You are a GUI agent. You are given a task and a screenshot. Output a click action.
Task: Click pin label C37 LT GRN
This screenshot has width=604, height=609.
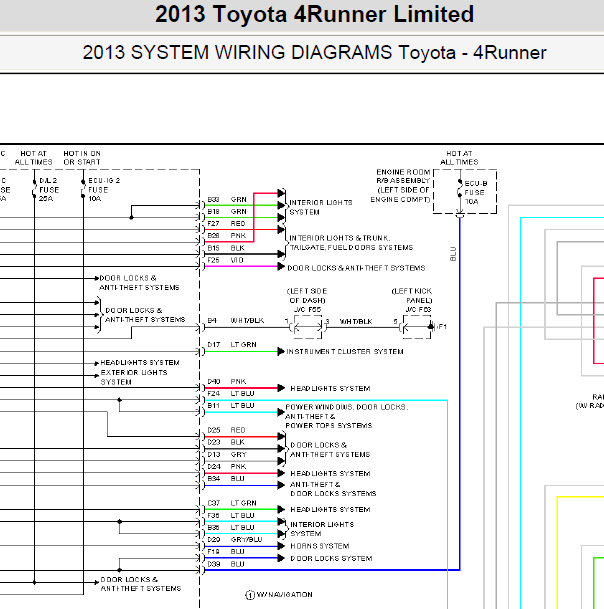click(232, 503)
